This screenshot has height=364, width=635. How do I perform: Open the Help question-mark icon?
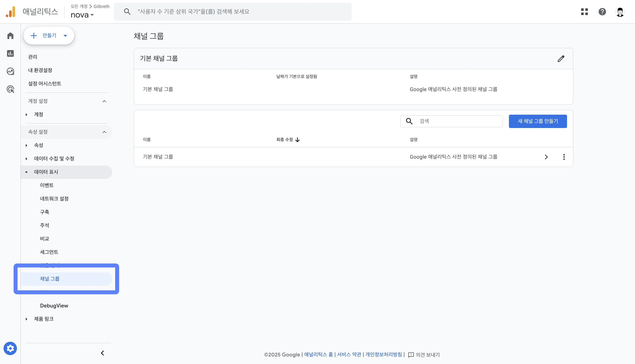[x=602, y=12]
